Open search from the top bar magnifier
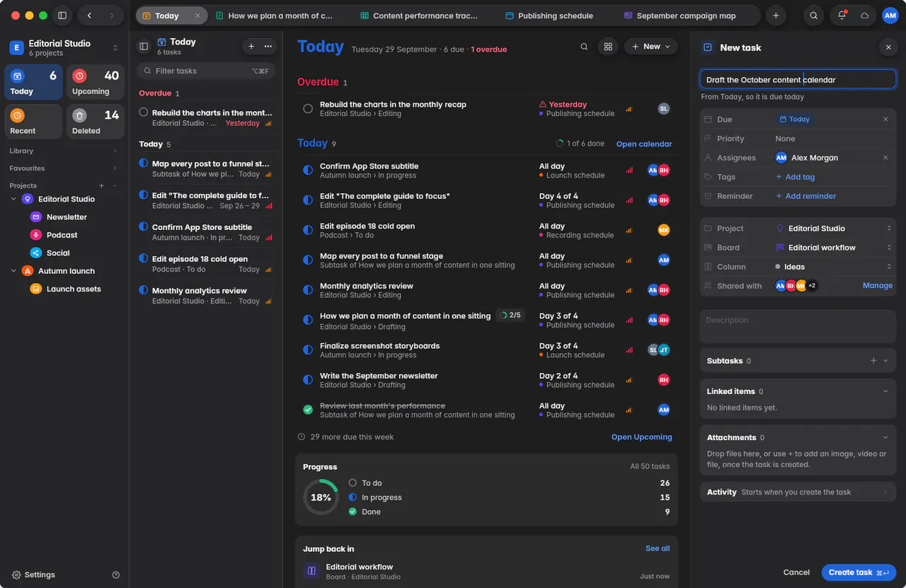Image resolution: width=906 pixels, height=588 pixels. (x=814, y=16)
